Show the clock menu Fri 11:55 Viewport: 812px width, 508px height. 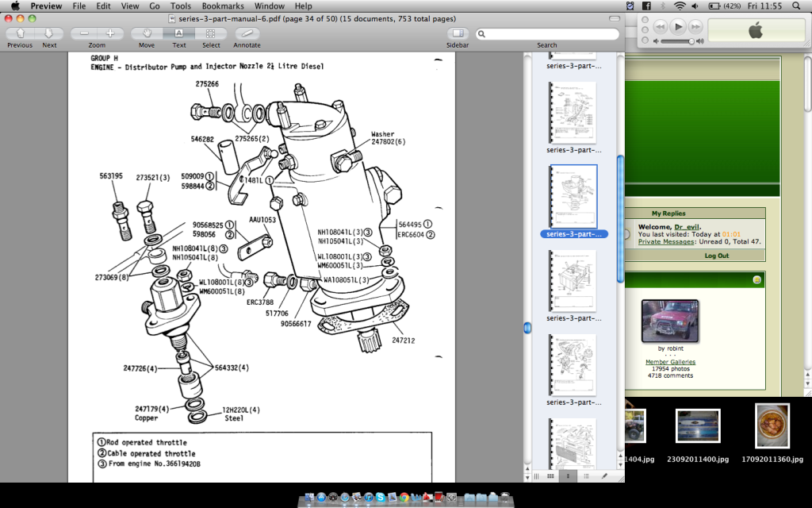click(x=765, y=6)
